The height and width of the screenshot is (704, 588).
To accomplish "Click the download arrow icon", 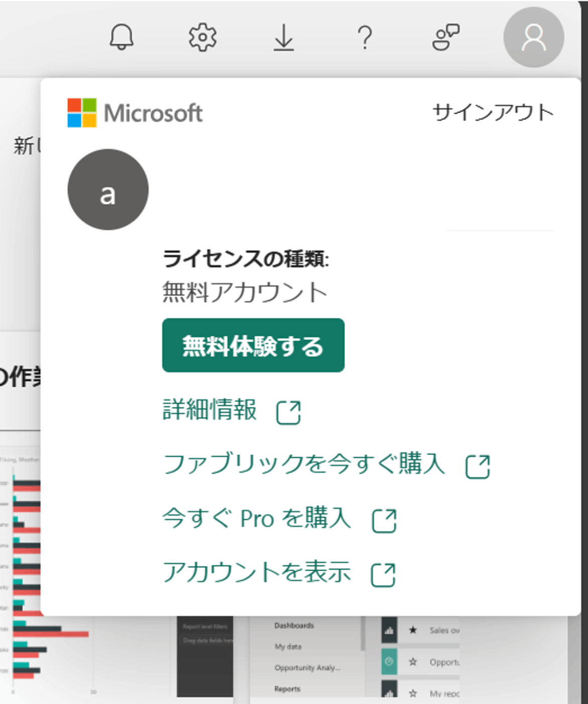I will (x=284, y=37).
